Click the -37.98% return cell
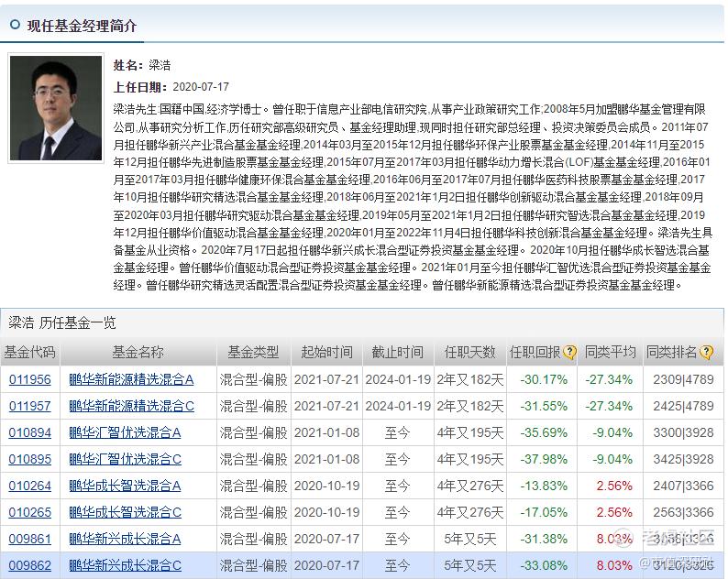 544,459
